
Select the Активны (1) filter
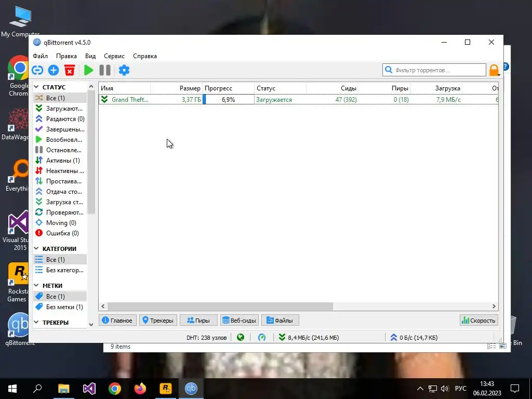(x=60, y=160)
